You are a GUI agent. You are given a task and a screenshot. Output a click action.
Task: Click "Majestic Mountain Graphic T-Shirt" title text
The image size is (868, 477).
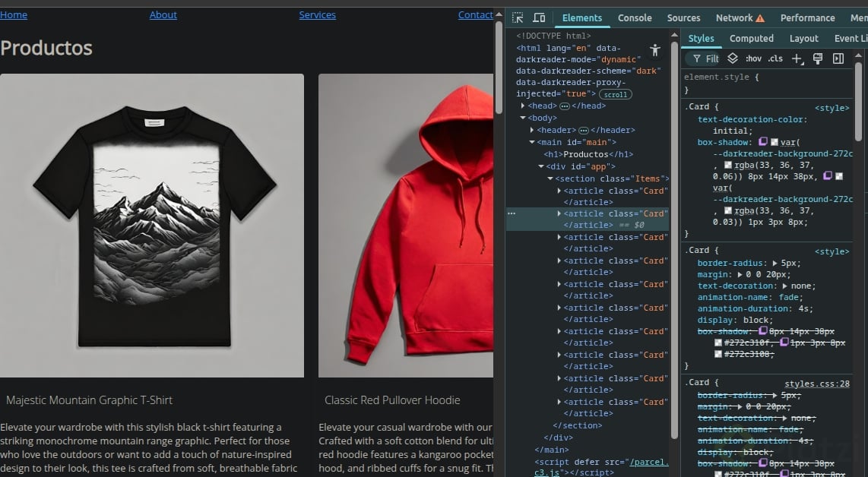[89, 400]
